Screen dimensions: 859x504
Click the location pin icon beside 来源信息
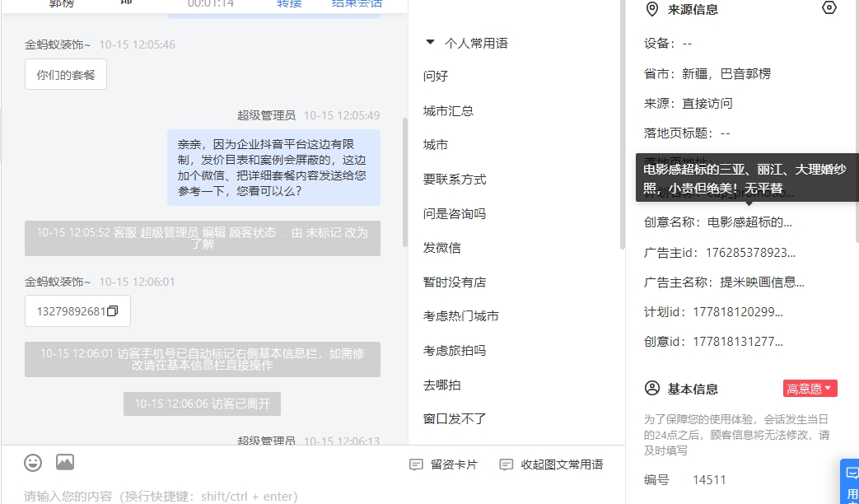tap(652, 9)
